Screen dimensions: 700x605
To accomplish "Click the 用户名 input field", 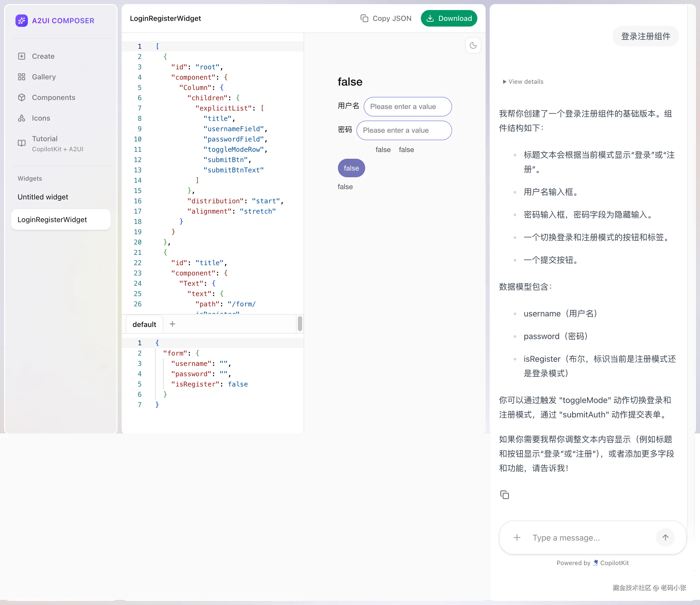I will [407, 107].
